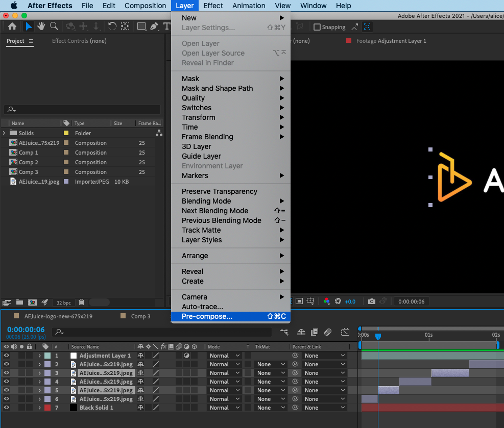Viewport: 504px width, 428px height.
Task: Delete selected project item with trash icon
Action: click(x=82, y=303)
